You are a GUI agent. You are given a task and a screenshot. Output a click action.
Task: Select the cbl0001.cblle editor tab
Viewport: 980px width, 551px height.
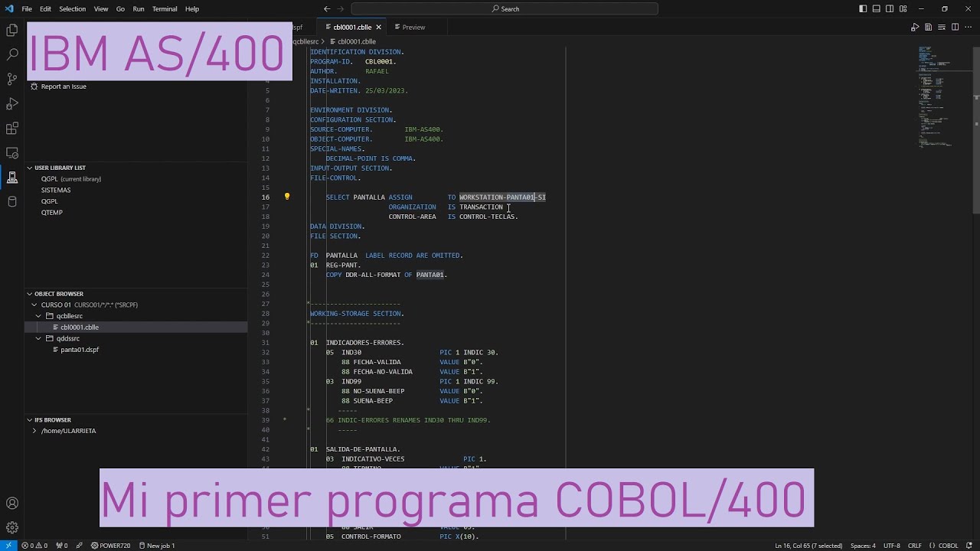click(x=352, y=28)
